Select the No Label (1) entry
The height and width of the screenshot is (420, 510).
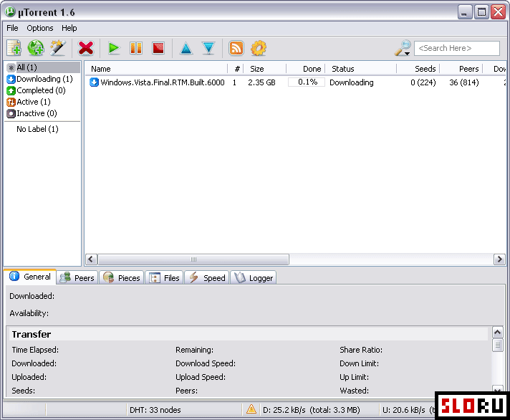tap(37, 129)
